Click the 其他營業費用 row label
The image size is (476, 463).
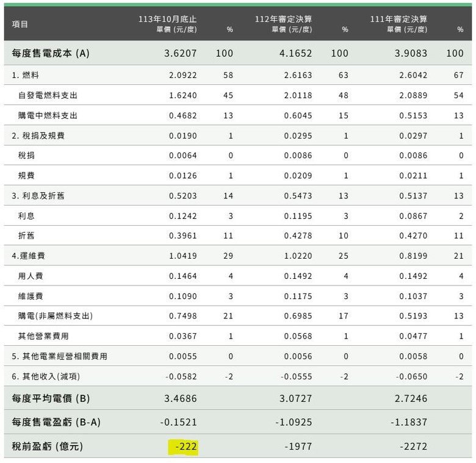pos(43,336)
